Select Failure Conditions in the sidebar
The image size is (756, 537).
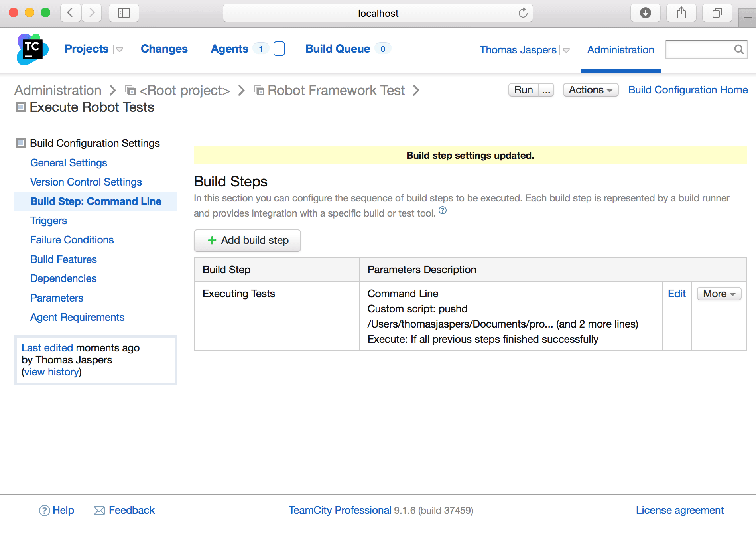(72, 240)
